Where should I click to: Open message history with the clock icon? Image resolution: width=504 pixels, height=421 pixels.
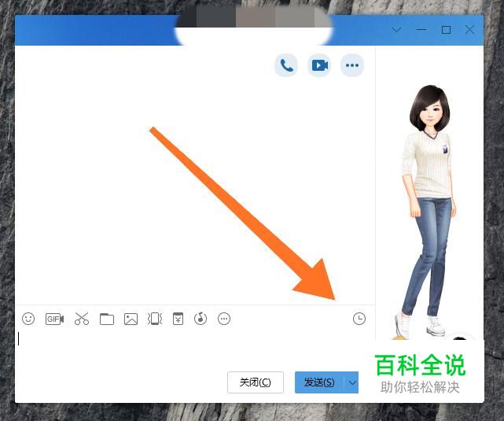359,319
